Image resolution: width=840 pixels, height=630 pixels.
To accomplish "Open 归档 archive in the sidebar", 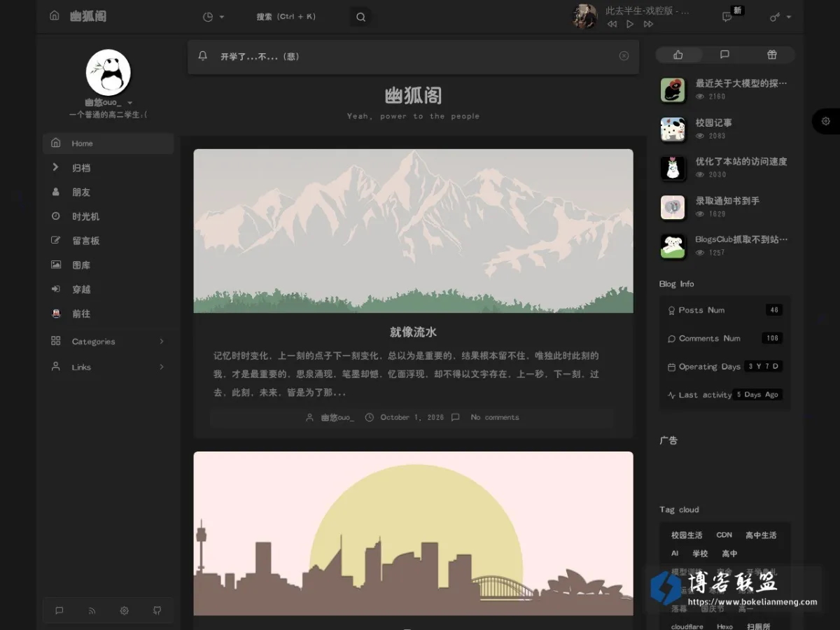I will 108,168.
